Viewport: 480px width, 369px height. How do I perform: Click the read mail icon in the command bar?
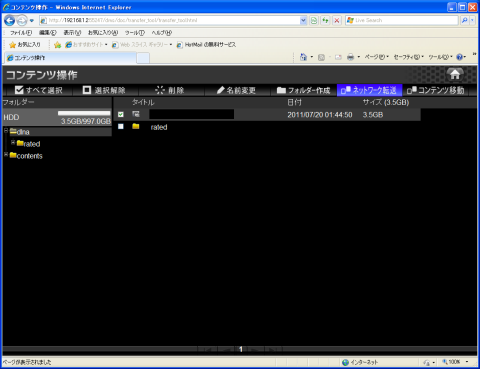[x=338, y=57]
